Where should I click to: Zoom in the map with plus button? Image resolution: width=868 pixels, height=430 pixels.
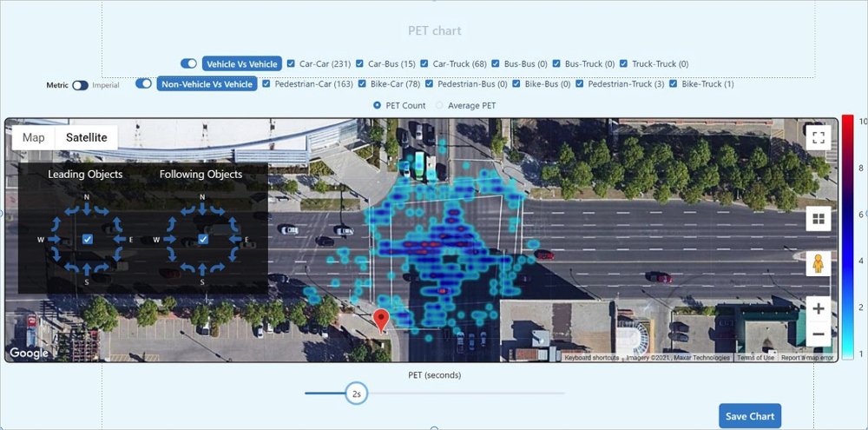click(x=819, y=309)
